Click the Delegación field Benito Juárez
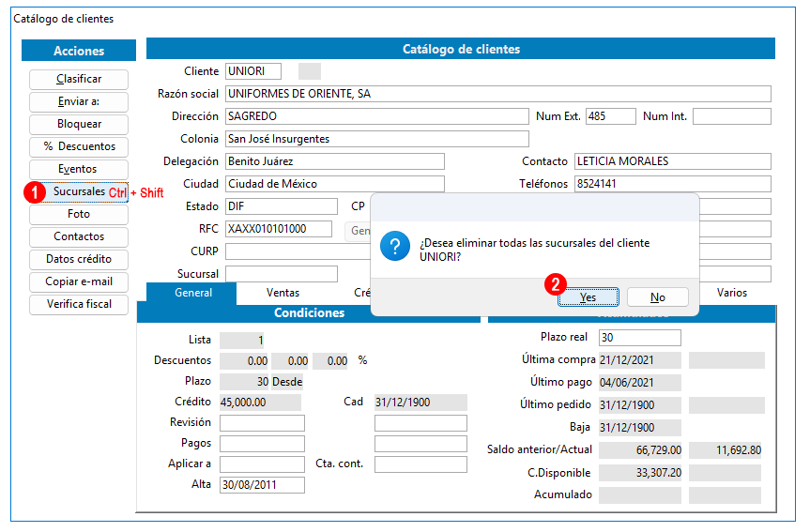810x532 pixels. [x=335, y=161]
